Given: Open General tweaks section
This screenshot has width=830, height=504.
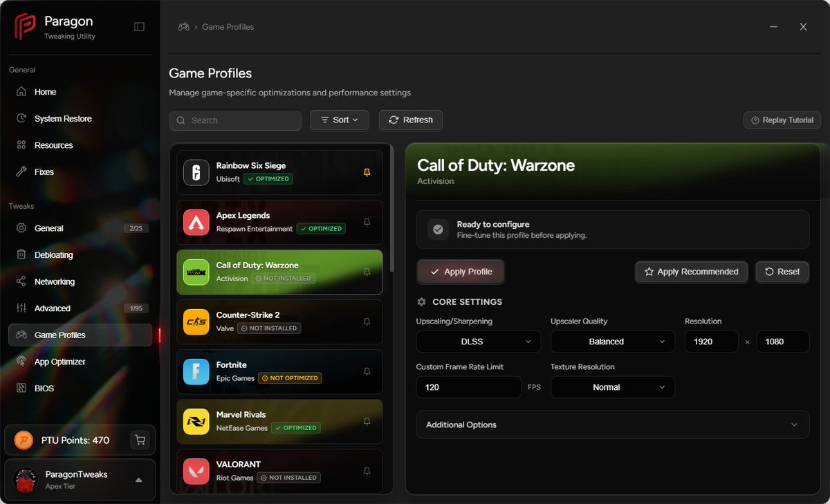Looking at the screenshot, I should pyautogui.click(x=80, y=228).
